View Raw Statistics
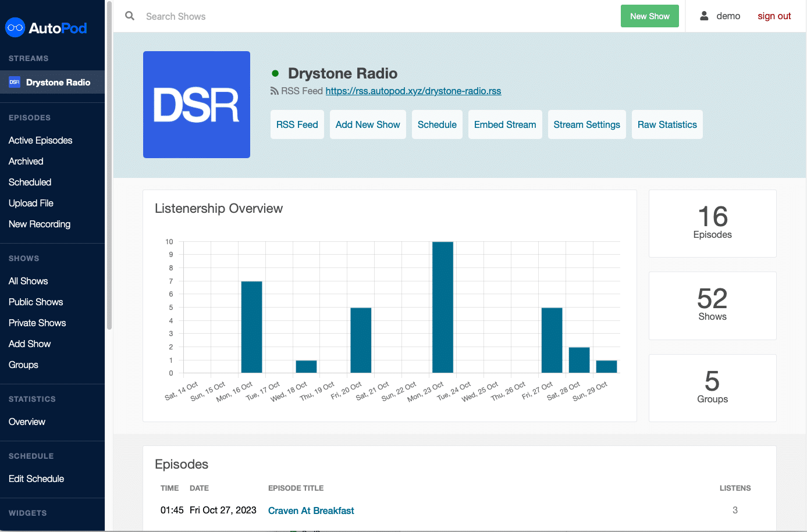The image size is (807, 532). pyautogui.click(x=667, y=124)
